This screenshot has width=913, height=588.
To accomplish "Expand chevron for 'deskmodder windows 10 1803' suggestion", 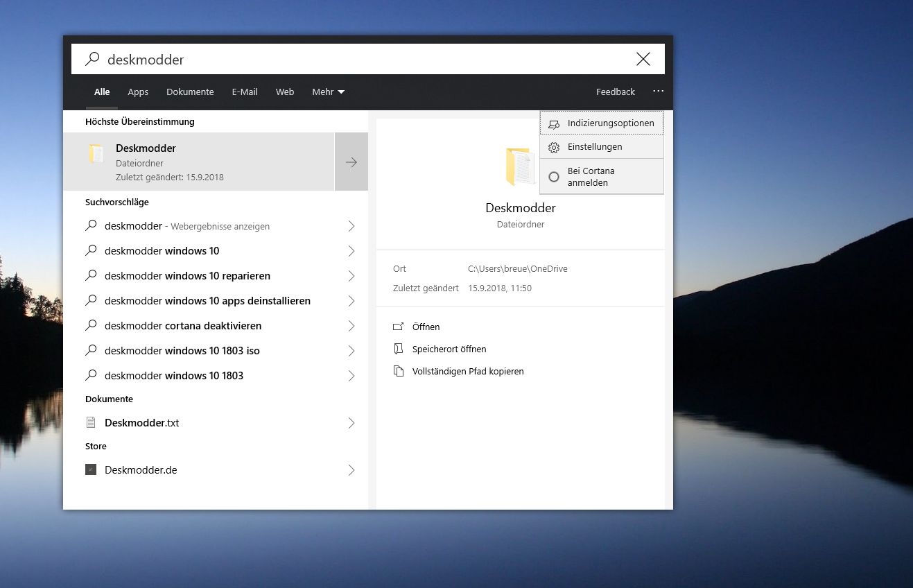I will pyautogui.click(x=351, y=376).
